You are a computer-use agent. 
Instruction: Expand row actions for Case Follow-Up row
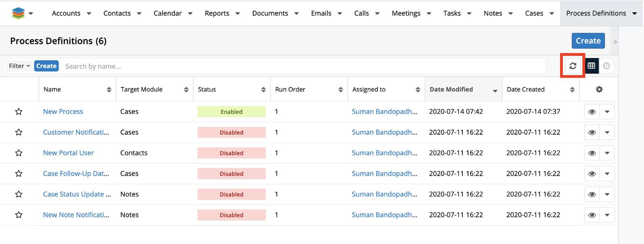coord(607,174)
